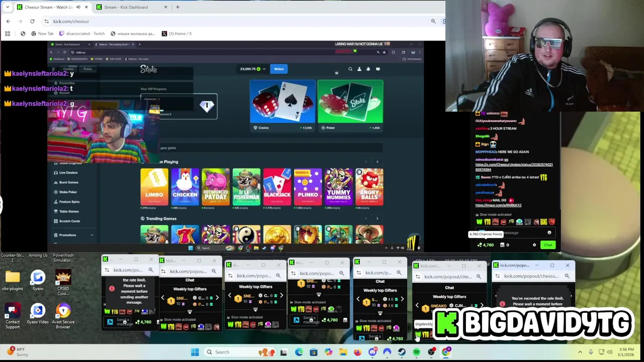Open the imgur.com link in chat
This screenshot has height=362, width=644.
(x=498, y=205)
